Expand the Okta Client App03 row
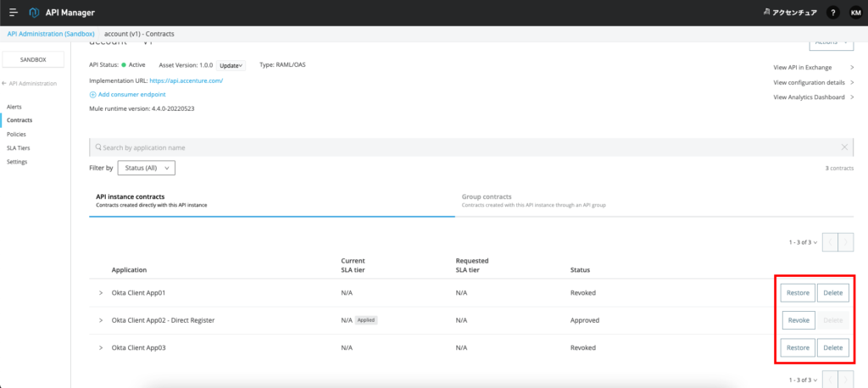The width and height of the screenshot is (868, 388). (100, 348)
